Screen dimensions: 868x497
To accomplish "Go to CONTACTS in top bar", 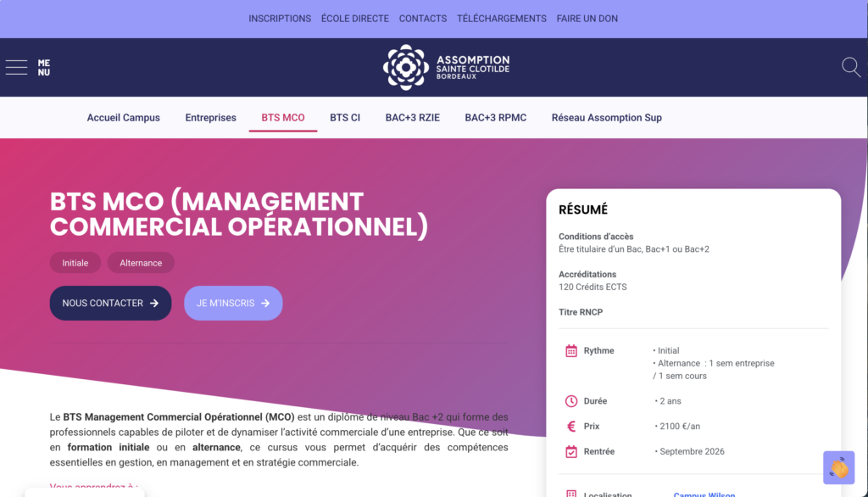I will coord(423,19).
